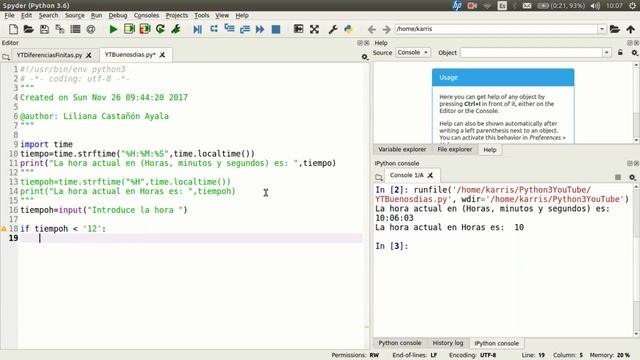Open the Source menu
Screen dimensions: 640x360
click(75, 16)
